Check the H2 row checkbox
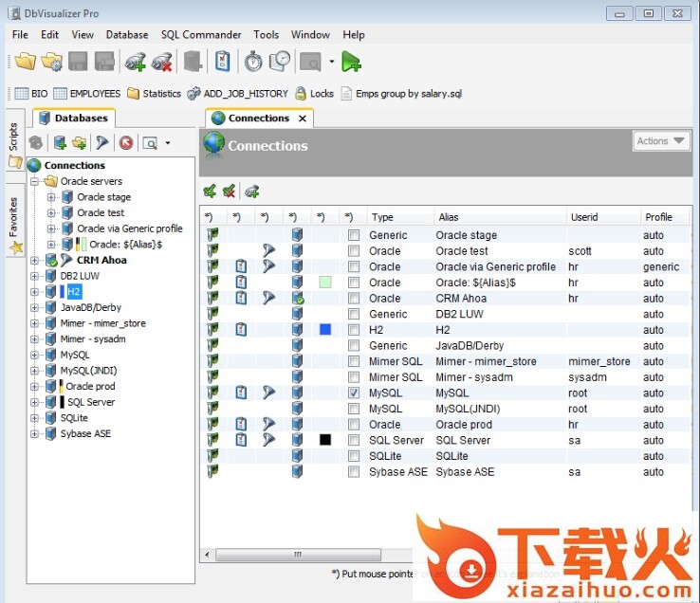This screenshot has width=700, height=603. click(354, 330)
